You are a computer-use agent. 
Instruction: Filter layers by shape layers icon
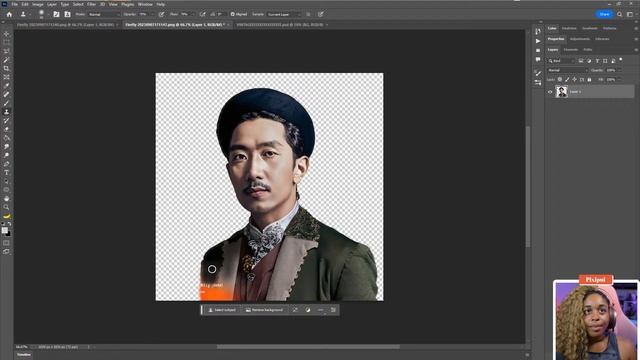605,61
